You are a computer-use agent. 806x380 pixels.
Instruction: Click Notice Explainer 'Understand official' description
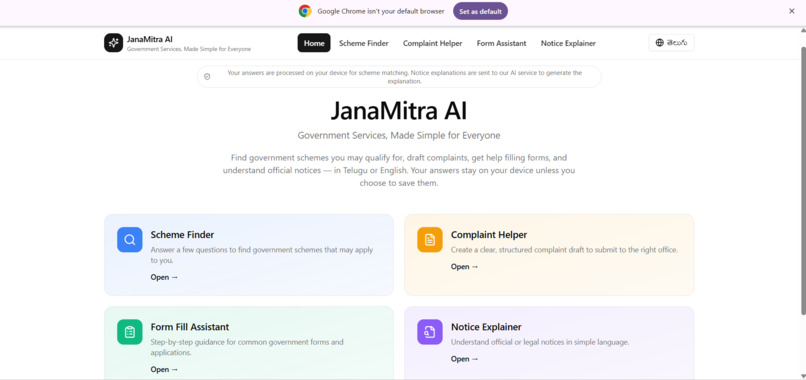540,342
